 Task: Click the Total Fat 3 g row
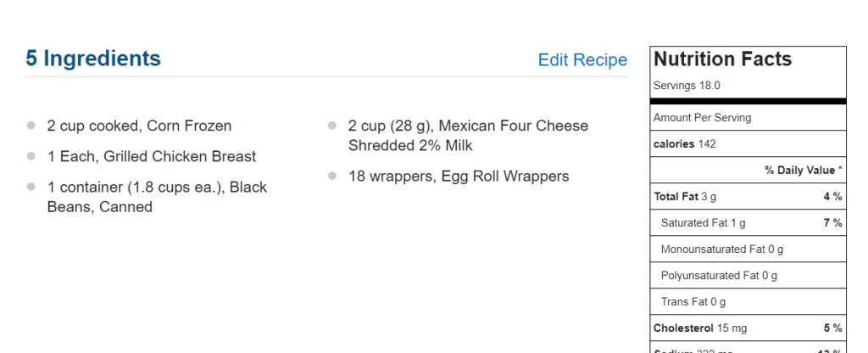[748, 196]
